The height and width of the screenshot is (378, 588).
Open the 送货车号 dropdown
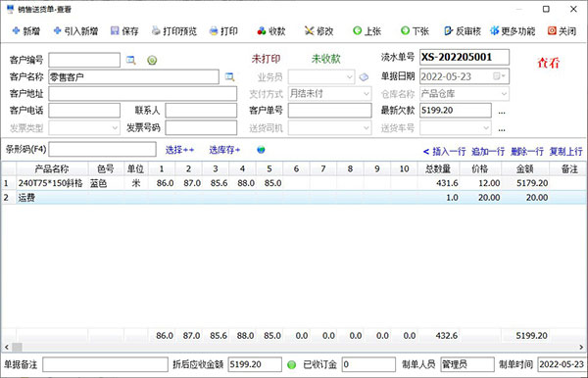tap(486, 128)
